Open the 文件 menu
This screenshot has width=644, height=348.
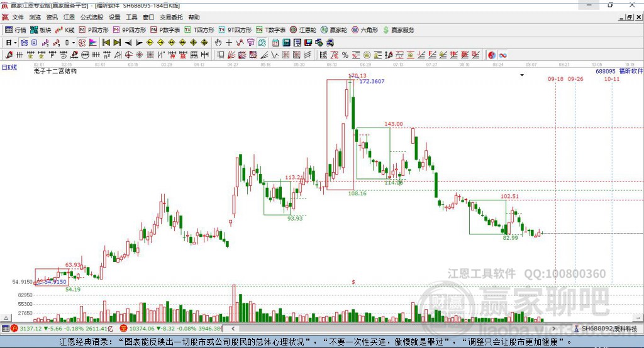tap(18, 17)
